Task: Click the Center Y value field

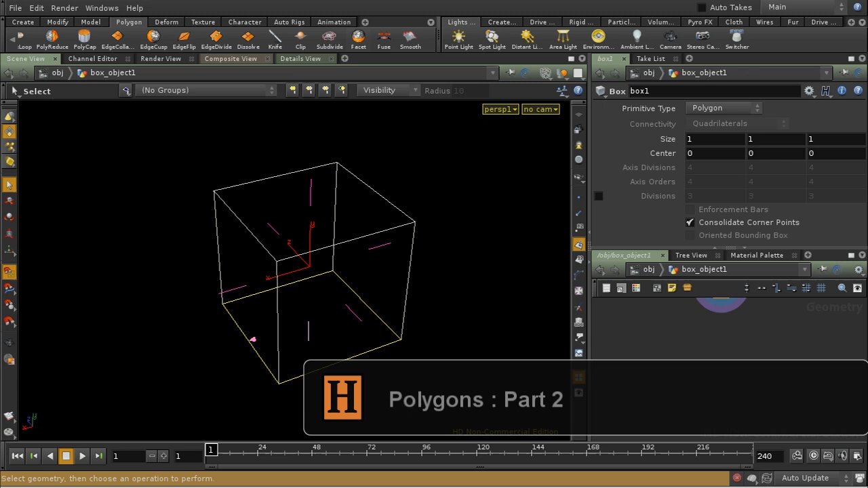Action: [775, 153]
